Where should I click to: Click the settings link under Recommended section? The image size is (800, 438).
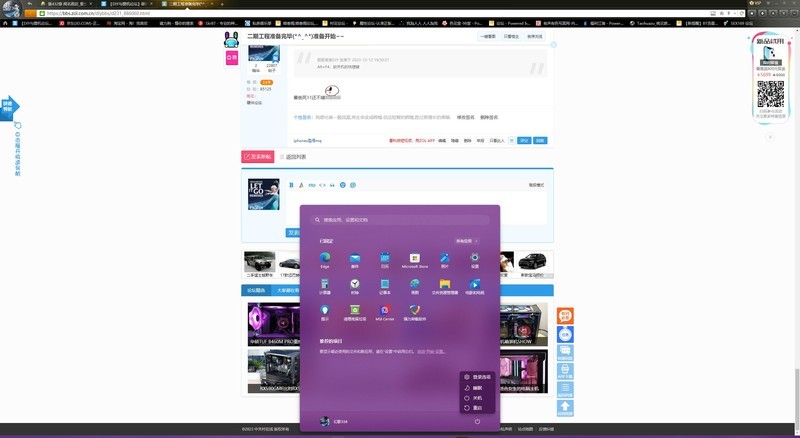[x=431, y=352]
